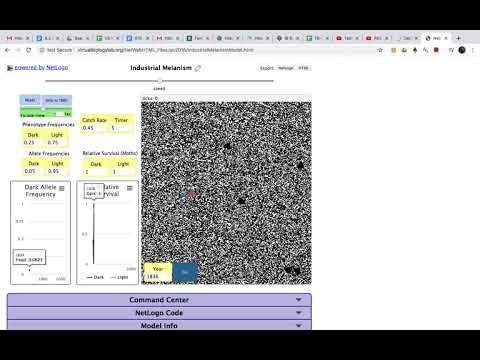Open the Dark Allele Frequency plot menu

point(62,188)
